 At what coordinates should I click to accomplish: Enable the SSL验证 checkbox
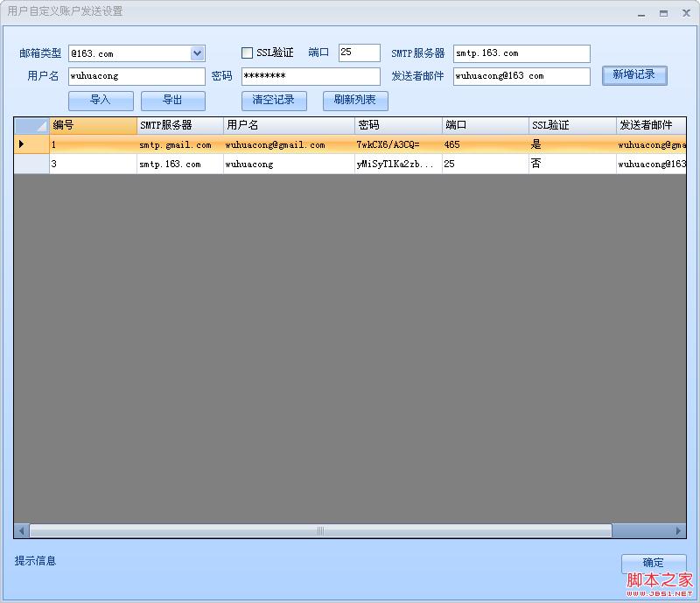pyautogui.click(x=247, y=53)
